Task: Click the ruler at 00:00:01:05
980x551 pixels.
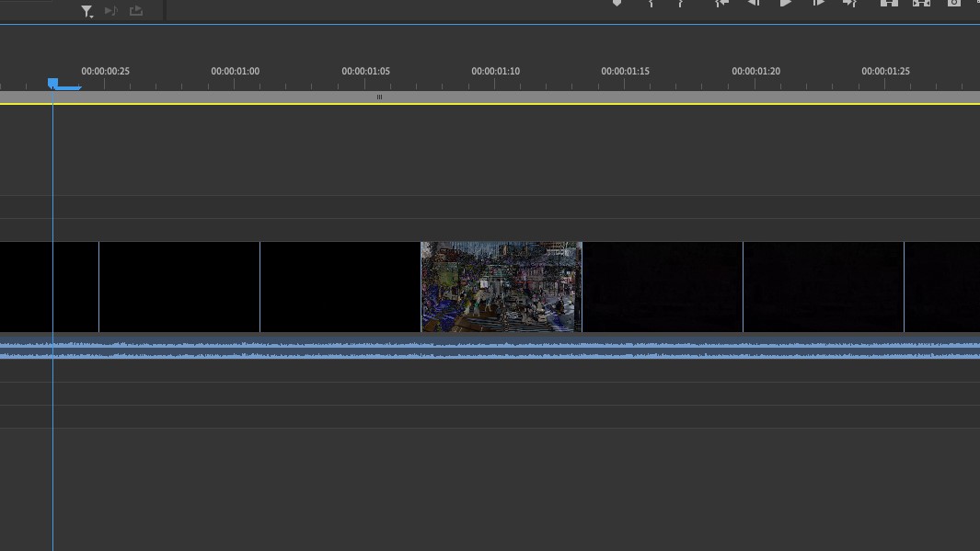Action: (365, 71)
